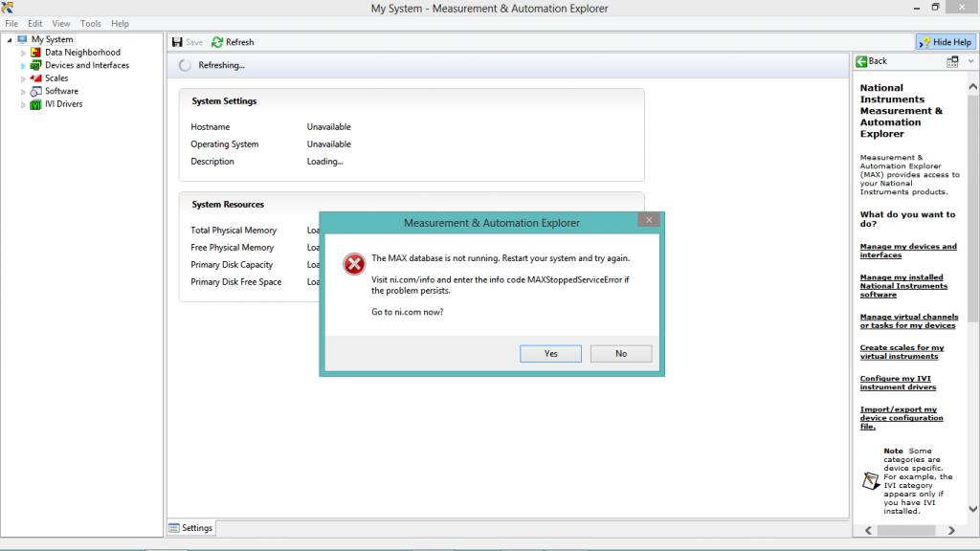The height and width of the screenshot is (551, 980).
Task: Click the Hide Help toolbar icon
Action: [x=924, y=42]
